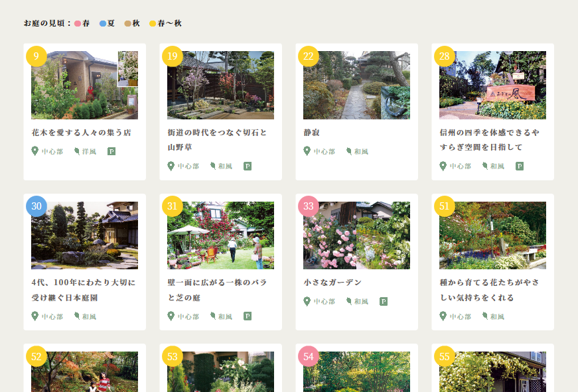Click location pin icon on card 30

click(35, 316)
